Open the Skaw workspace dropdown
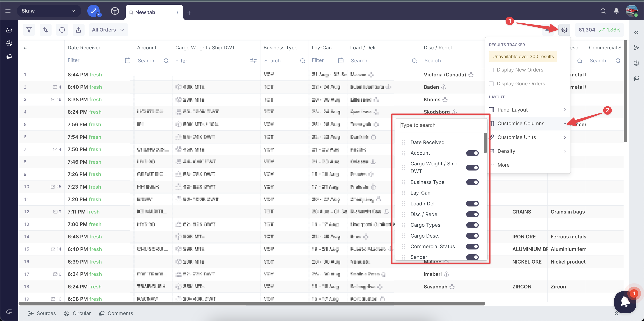Image resolution: width=644 pixels, height=321 pixels. tap(49, 11)
